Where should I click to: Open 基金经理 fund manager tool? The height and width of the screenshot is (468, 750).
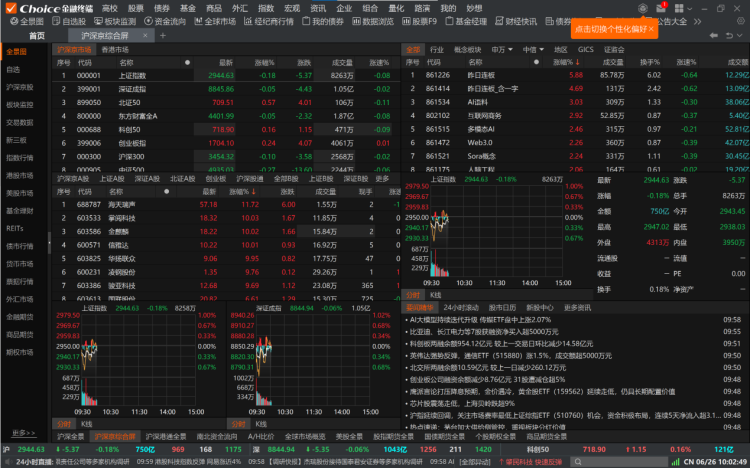466,22
